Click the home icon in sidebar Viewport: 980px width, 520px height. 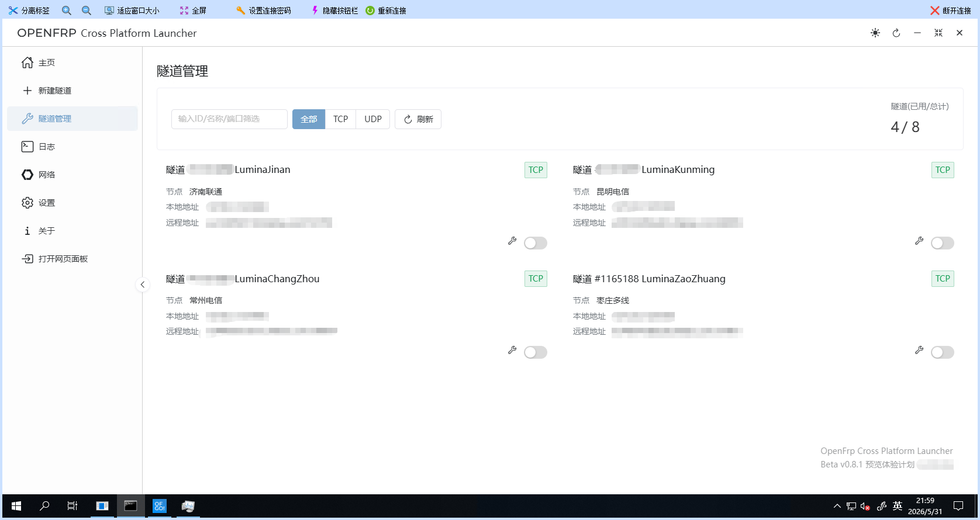point(27,63)
